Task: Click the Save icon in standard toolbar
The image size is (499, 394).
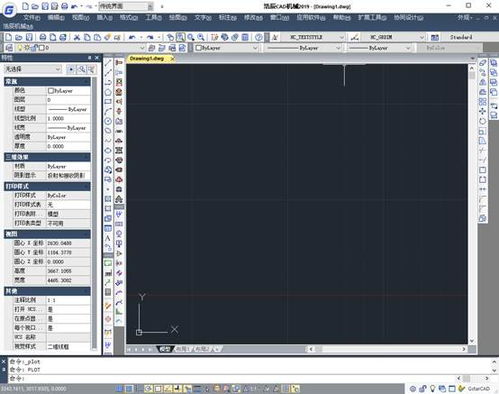Action: (29, 37)
